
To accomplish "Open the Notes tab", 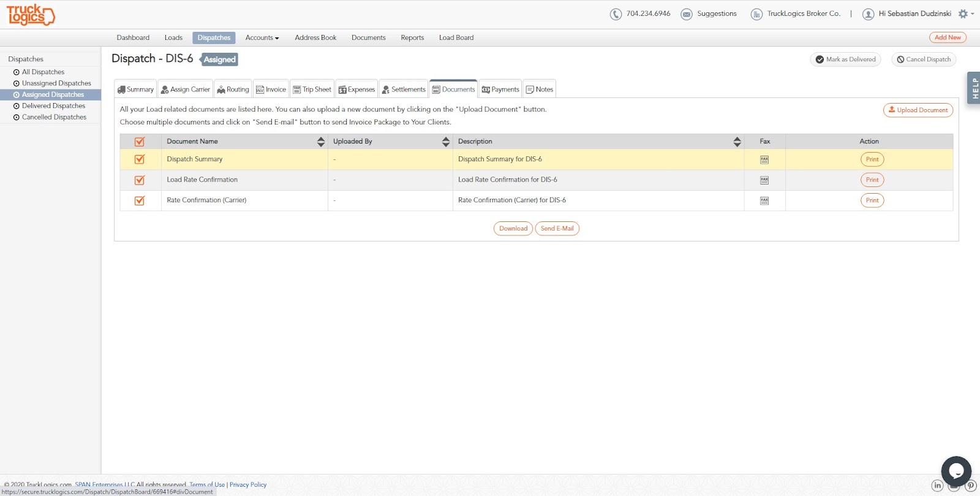I will (x=540, y=89).
